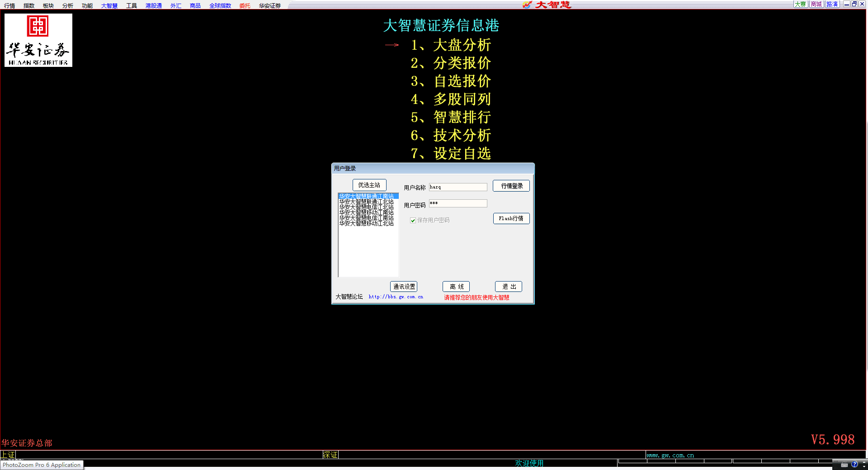868x470 pixels.
Task: Click the 离线 offline button
Action: [x=456, y=287]
